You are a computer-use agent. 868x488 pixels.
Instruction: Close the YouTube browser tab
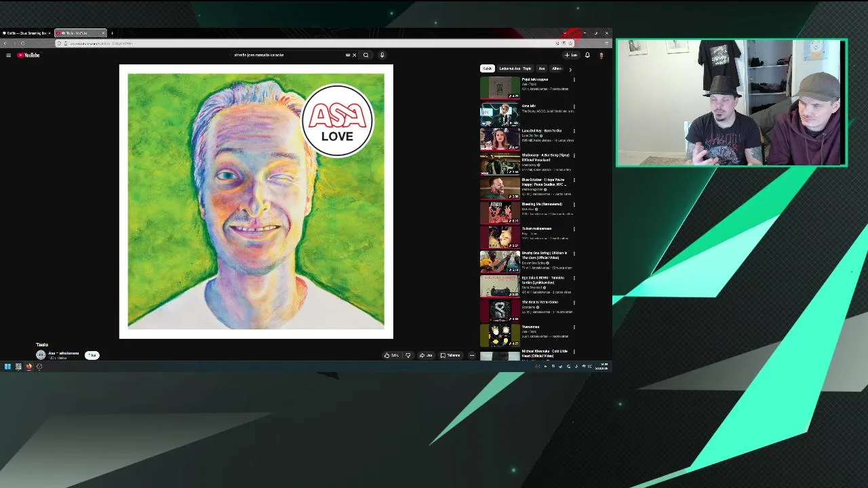click(103, 33)
